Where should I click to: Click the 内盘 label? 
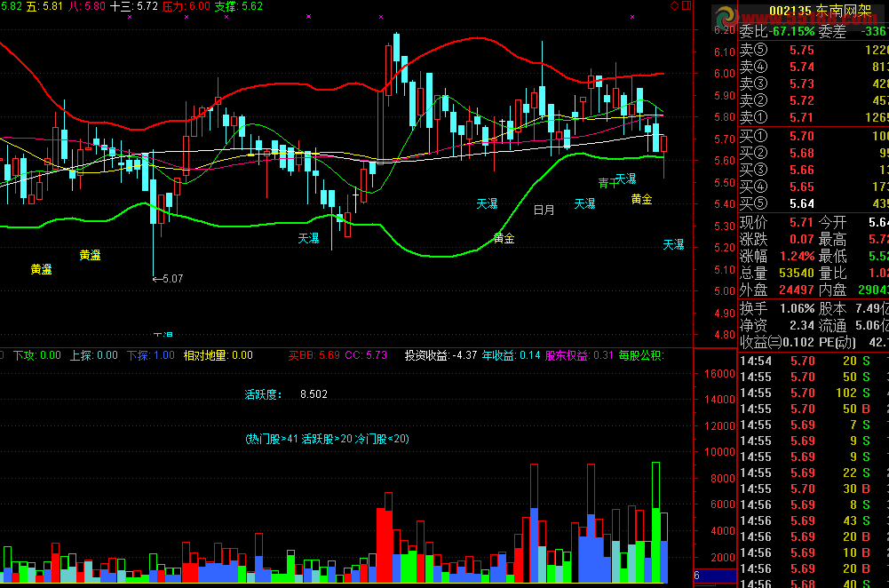tap(832, 290)
